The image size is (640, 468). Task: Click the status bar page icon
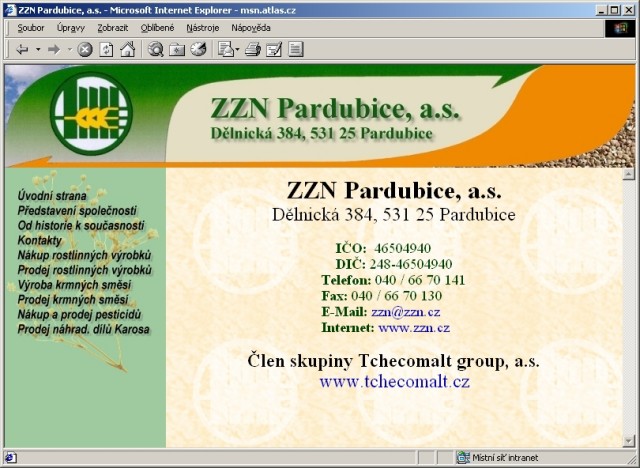click(x=10, y=457)
